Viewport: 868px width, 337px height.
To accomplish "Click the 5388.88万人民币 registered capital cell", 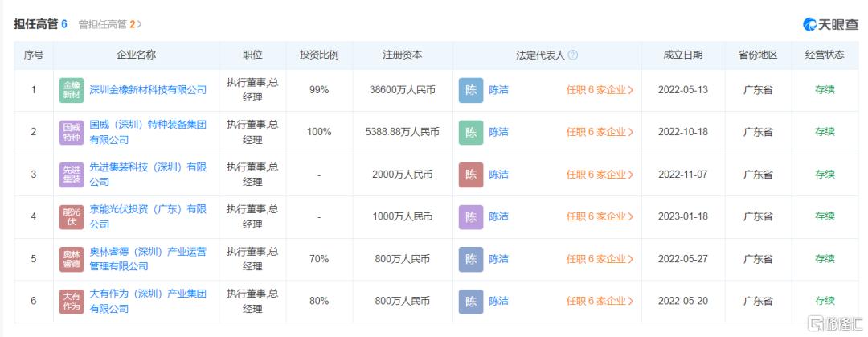I will tap(403, 132).
